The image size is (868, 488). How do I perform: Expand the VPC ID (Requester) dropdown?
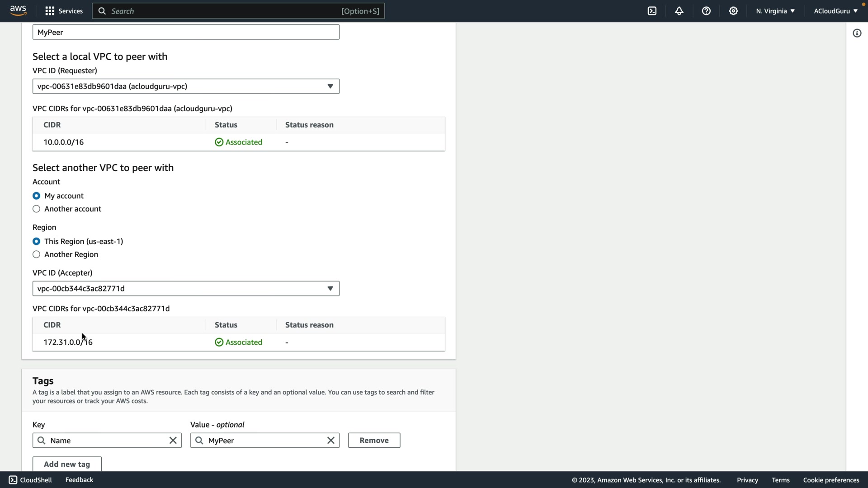click(186, 86)
